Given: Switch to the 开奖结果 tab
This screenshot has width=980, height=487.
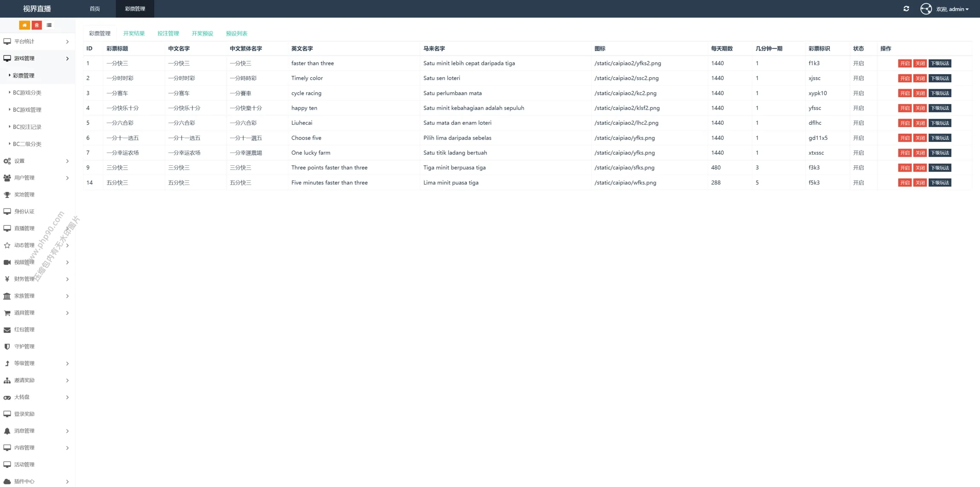Looking at the screenshot, I should pyautogui.click(x=134, y=33).
